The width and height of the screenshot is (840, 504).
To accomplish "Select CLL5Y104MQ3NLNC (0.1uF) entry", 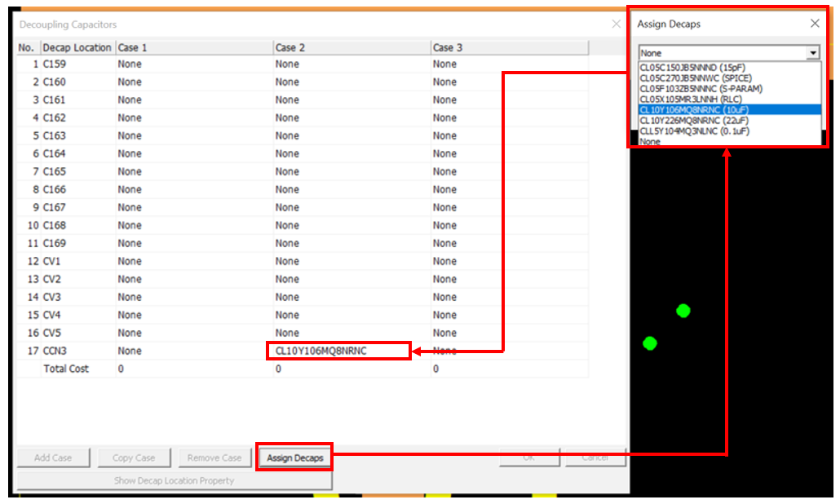I will coord(694,130).
